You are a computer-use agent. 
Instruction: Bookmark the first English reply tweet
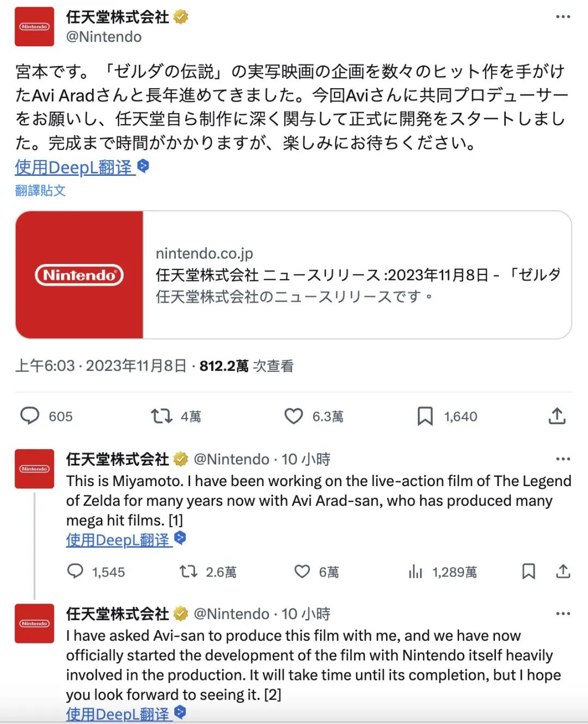click(x=528, y=572)
